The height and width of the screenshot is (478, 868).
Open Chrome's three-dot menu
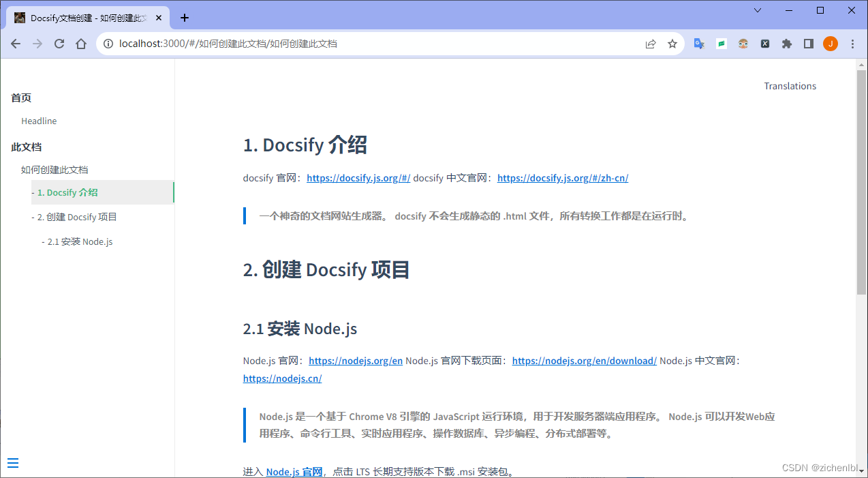[x=852, y=44]
